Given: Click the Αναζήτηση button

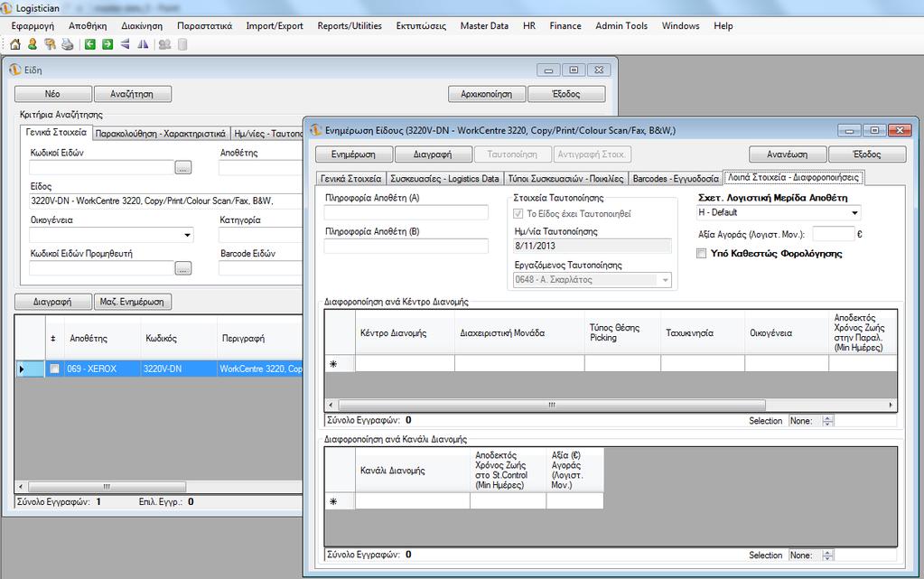Looking at the screenshot, I should pos(132,94).
